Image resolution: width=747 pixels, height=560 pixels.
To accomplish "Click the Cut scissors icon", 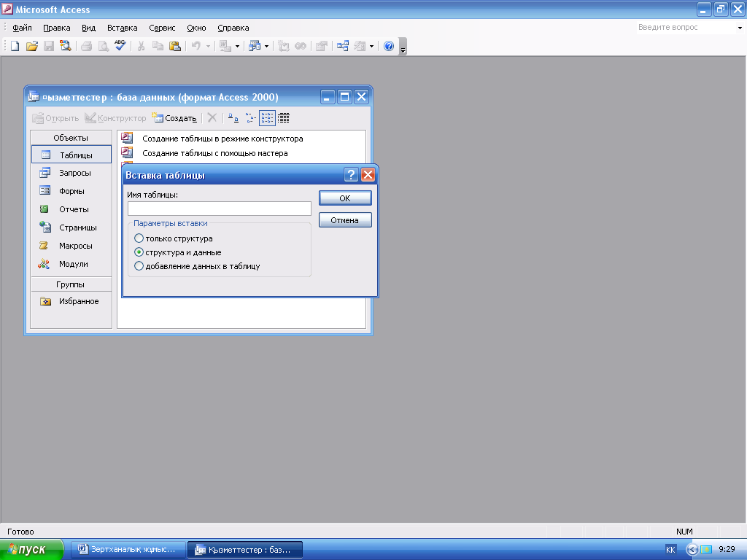I will (141, 46).
